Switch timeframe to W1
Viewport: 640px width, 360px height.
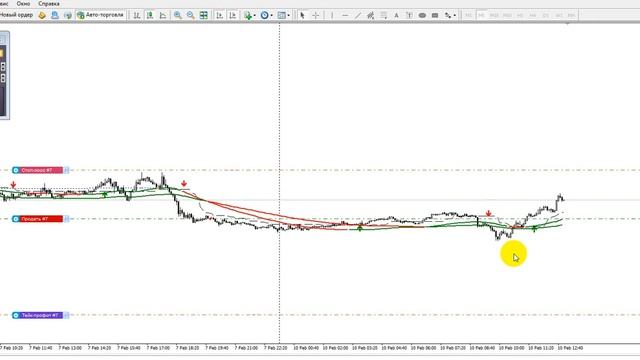559,15
